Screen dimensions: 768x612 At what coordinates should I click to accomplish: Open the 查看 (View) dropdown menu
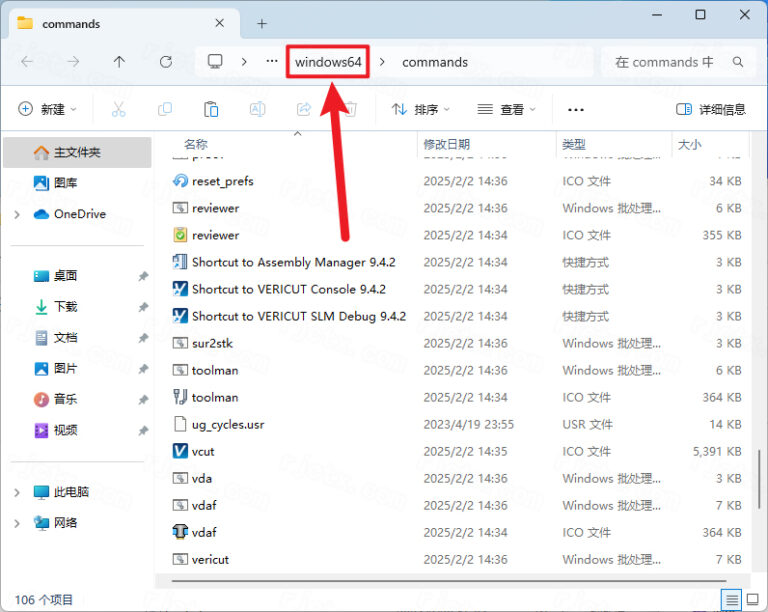(506, 109)
